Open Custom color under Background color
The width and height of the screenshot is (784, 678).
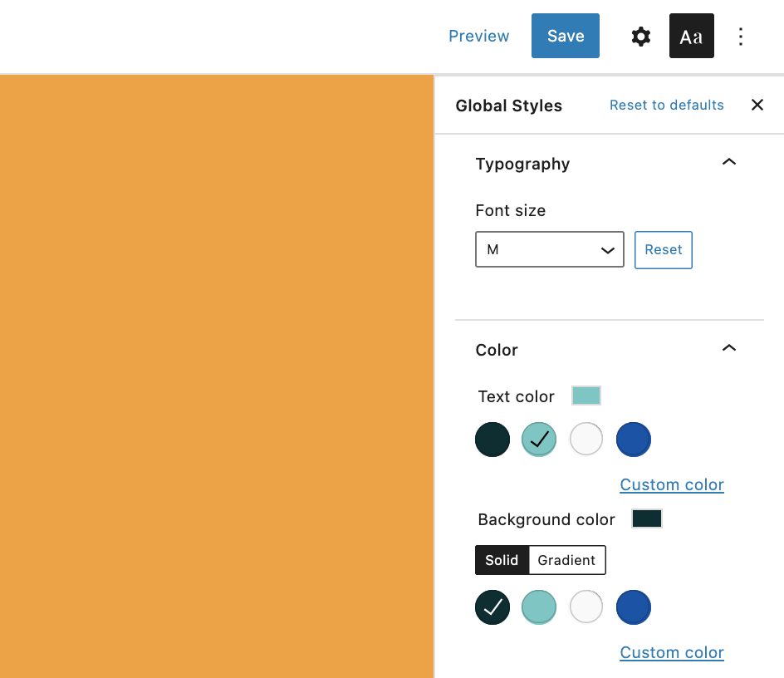(672, 652)
